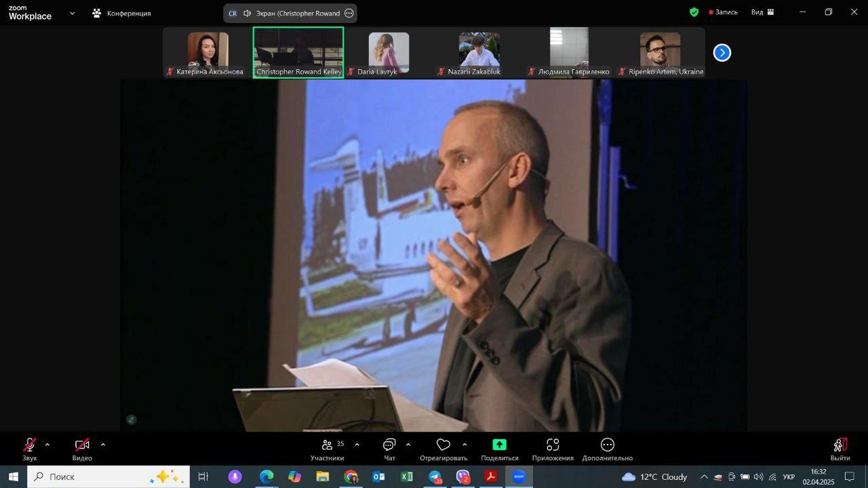Screen dimensions: 868x488
Task: Open the Zoom Workplace menu dropdown arrow
Action: pyautogui.click(x=73, y=13)
